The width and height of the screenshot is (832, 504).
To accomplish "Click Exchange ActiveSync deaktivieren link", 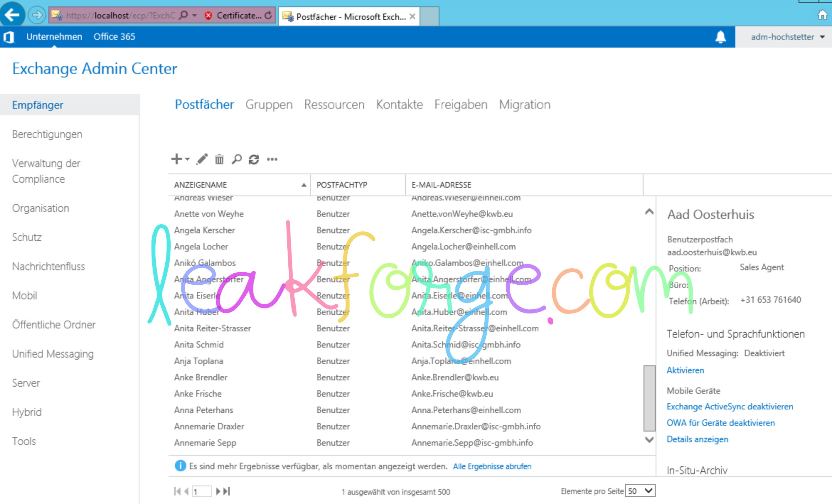I will pyautogui.click(x=730, y=407).
